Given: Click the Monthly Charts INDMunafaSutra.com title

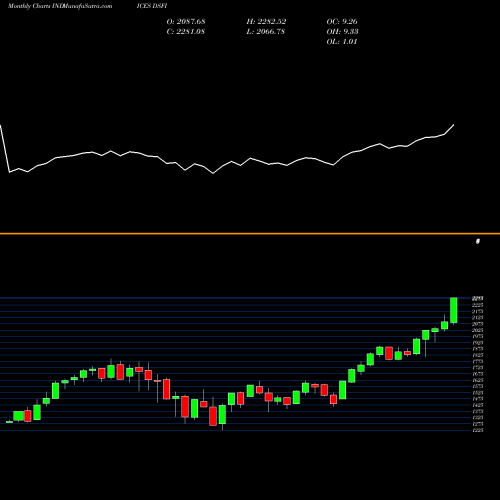Looking at the screenshot, I should click(x=60, y=6).
